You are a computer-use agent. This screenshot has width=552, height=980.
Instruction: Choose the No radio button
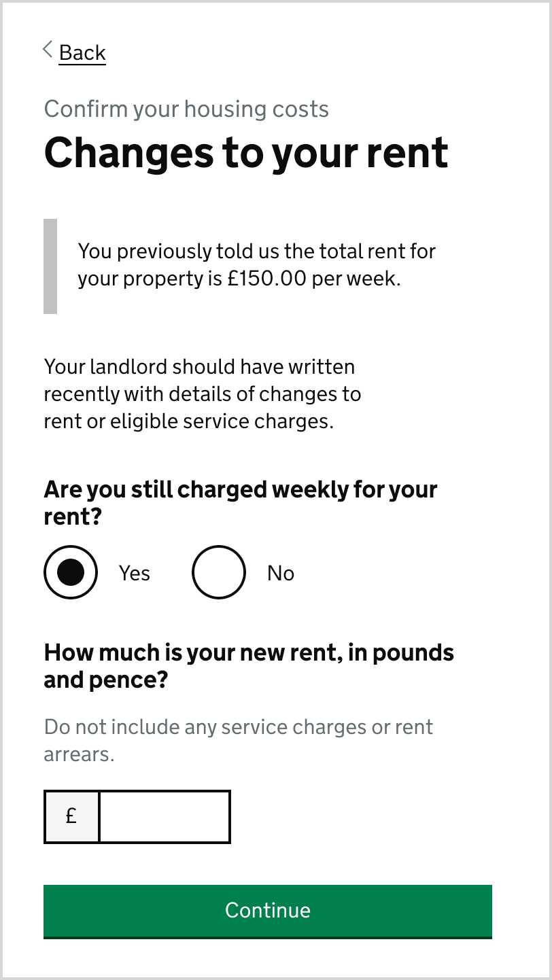click(219, 572)
